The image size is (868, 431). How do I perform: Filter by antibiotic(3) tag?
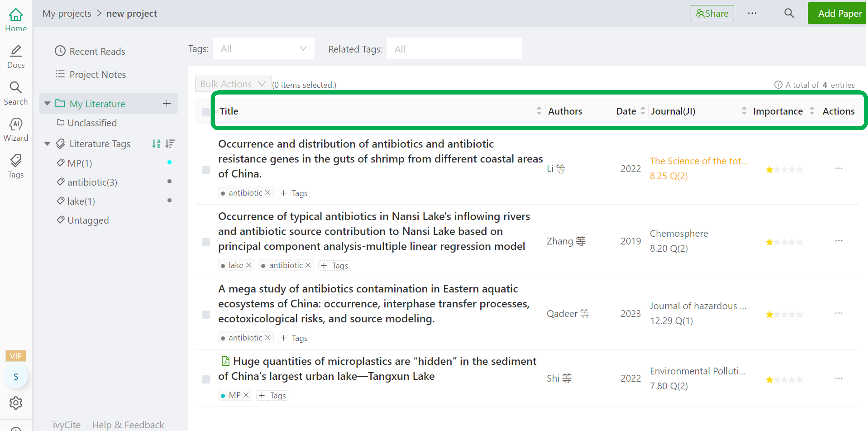coord(87,182)
